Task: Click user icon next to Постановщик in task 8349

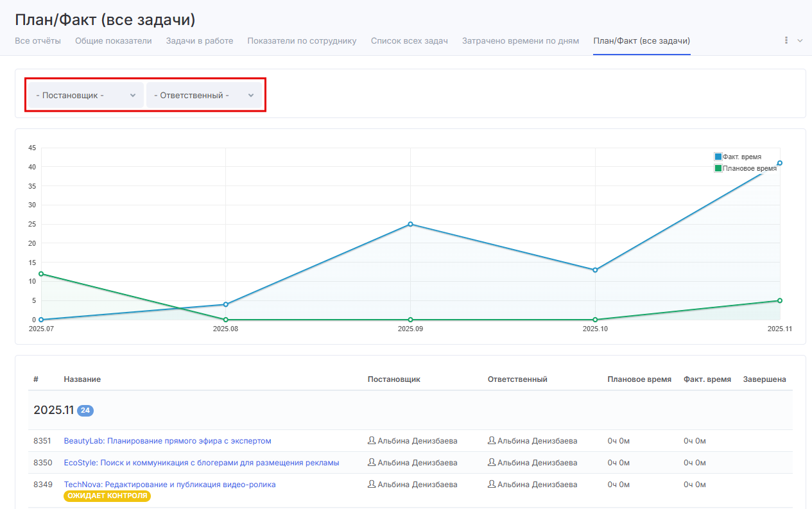Action: 372,485
